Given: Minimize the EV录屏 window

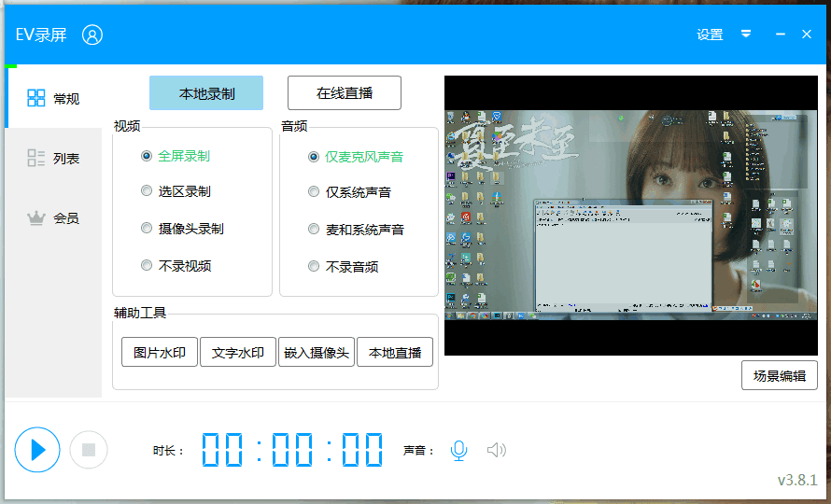Looking at the screenshot, I should point(781,35).
